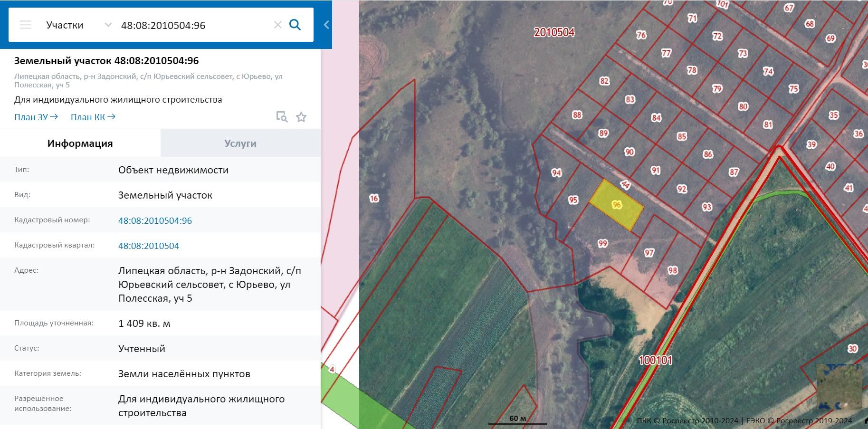Click the basemap switcher thumbnail
The width and height of the screenshot is (868, 429).
[839, 387]
